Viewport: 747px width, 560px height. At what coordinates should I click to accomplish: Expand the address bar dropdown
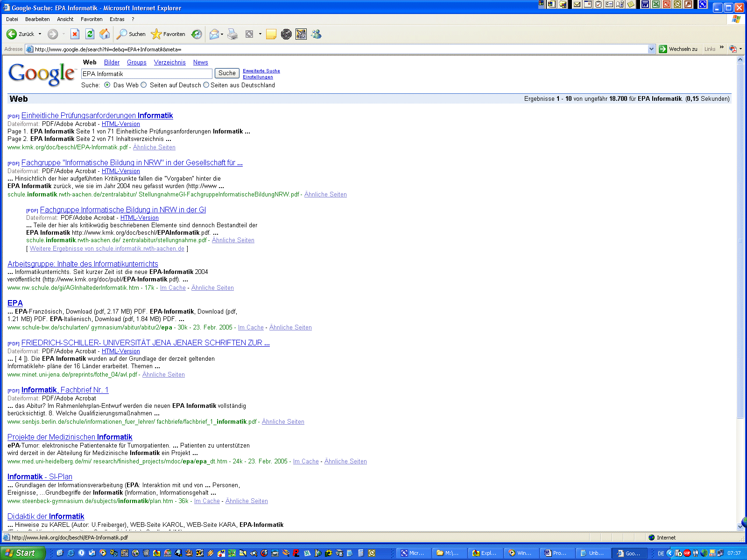click(651, 49)
